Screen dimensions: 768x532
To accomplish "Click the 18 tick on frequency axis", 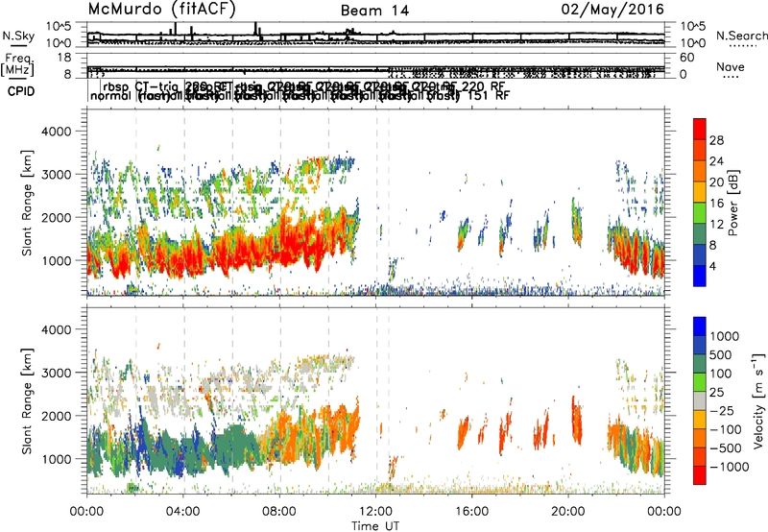I will (64, 58).
